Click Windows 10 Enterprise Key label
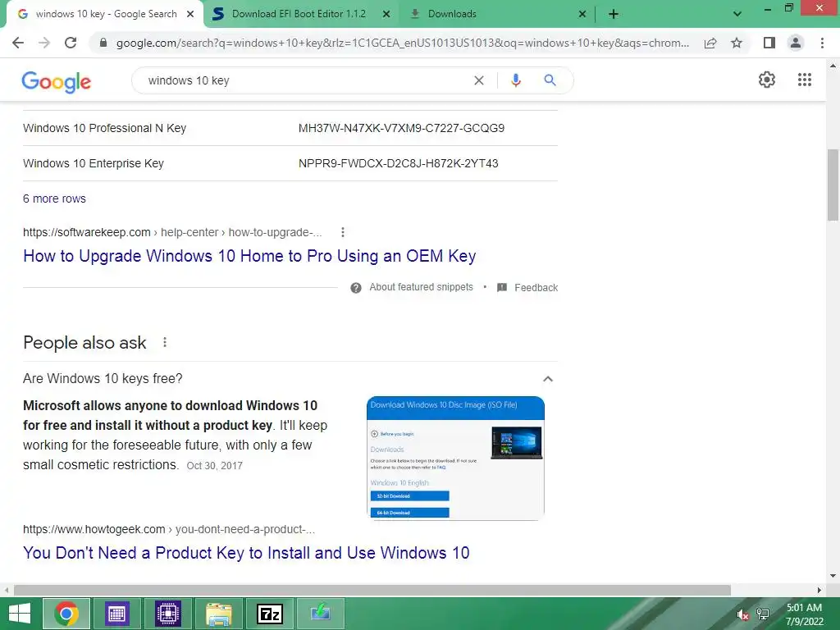The image size is (840, 630). [94, 163]
